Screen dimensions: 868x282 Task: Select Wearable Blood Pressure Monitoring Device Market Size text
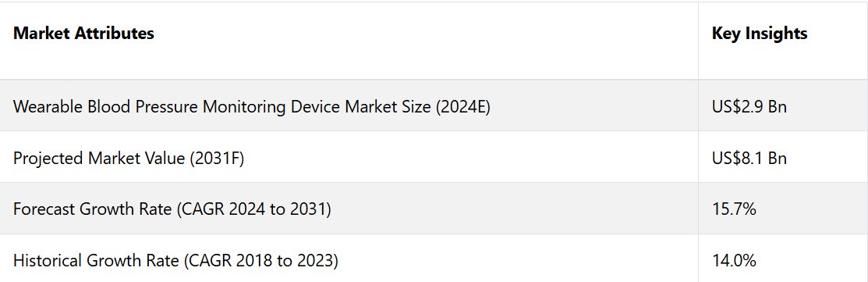(x=221, y=106)
